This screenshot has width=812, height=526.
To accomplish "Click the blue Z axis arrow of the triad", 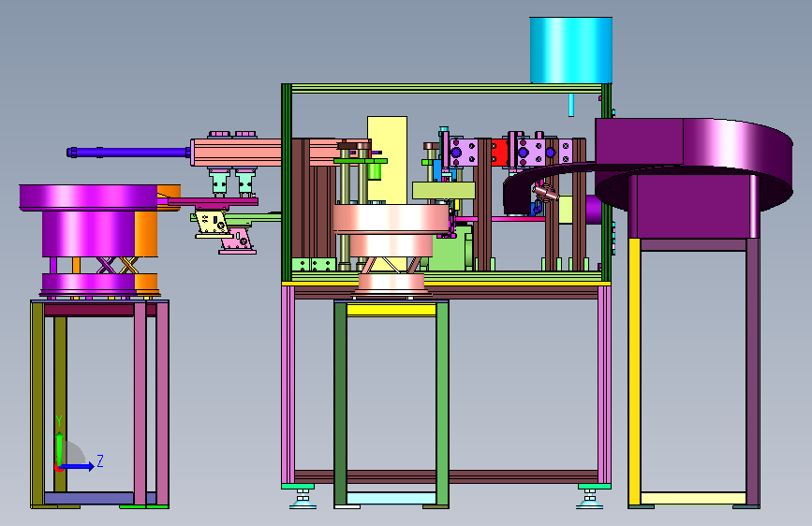I will pos(77,466).
